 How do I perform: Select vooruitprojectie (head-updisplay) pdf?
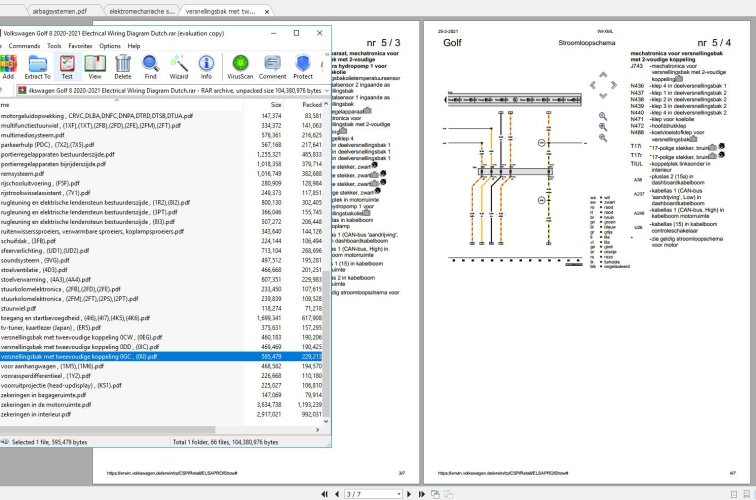click(162, 386)
